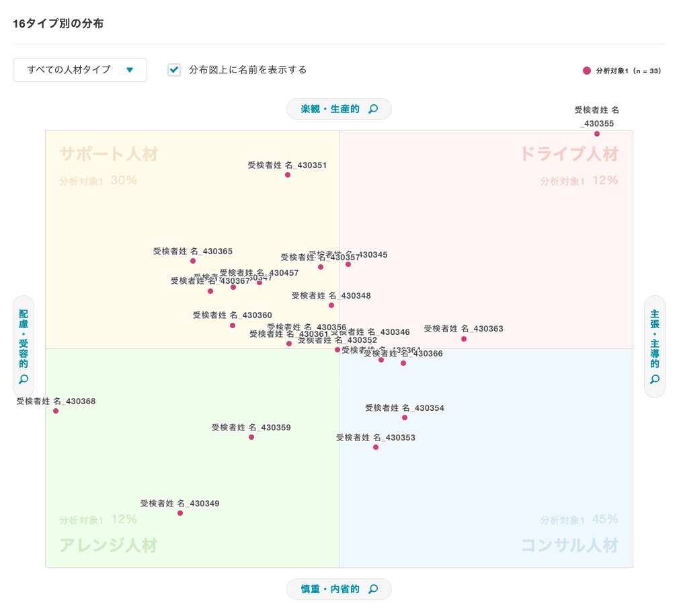Click the サポート人材 quadrant label

tap(108, 154)
